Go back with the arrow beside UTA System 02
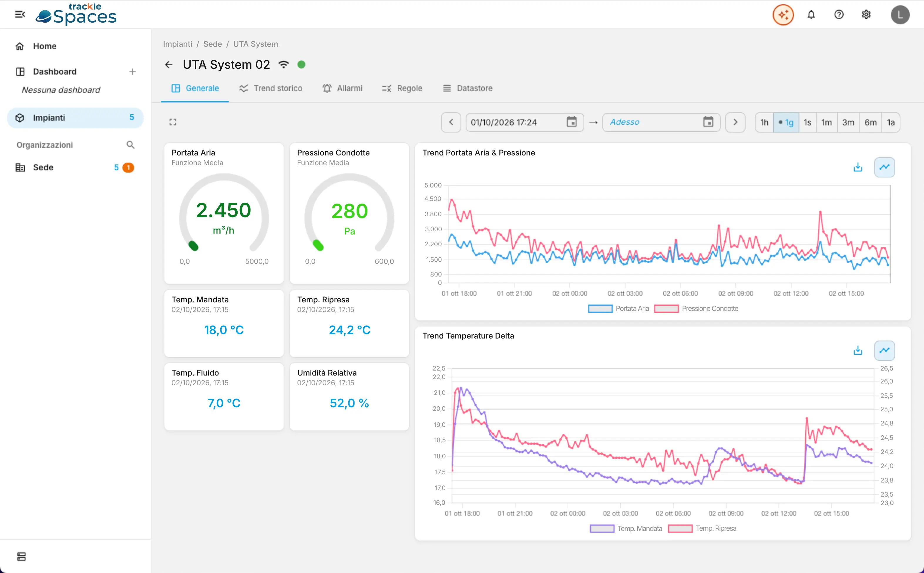Screen dimensions: 924x573 point(169,65)
